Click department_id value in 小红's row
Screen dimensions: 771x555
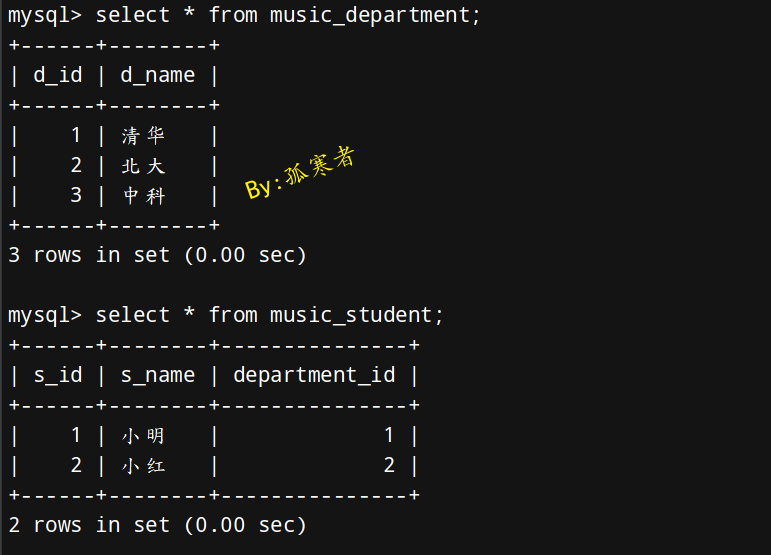pos(389,466)
